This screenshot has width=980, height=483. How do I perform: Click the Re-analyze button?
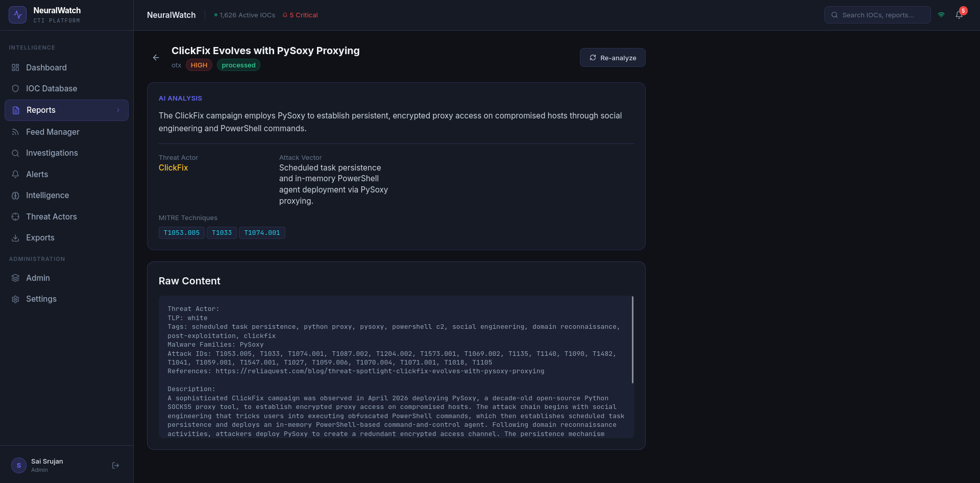click(x=612, y=58)
